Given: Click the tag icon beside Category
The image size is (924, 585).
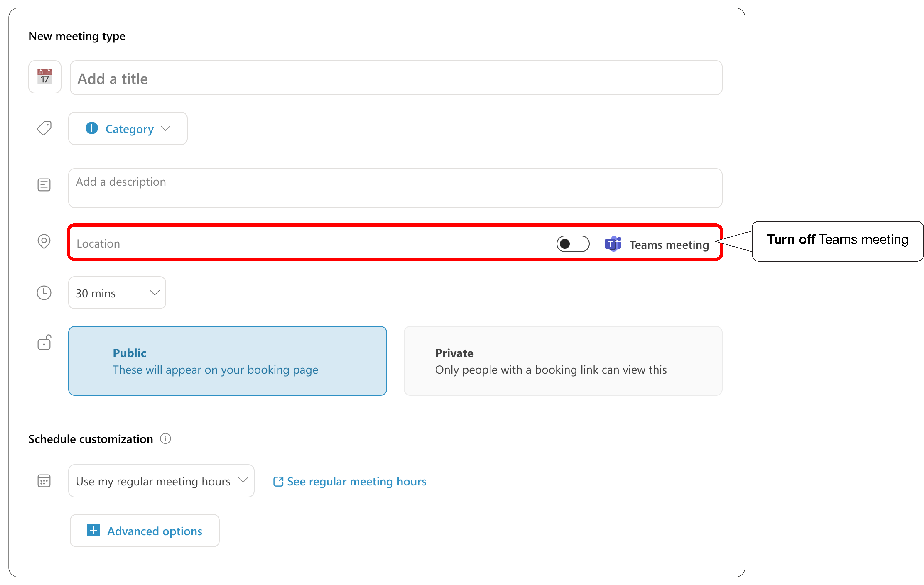Looking at the screenshot, I should [44, 128].
